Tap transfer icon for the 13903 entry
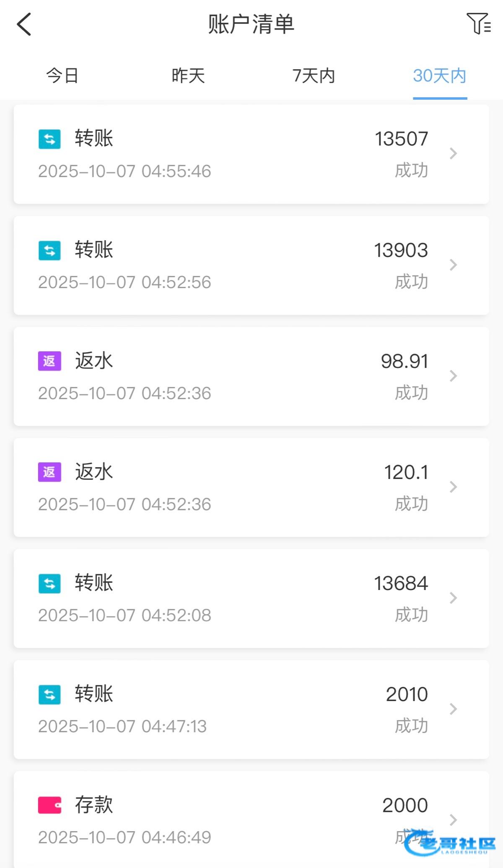 point(49,250)
